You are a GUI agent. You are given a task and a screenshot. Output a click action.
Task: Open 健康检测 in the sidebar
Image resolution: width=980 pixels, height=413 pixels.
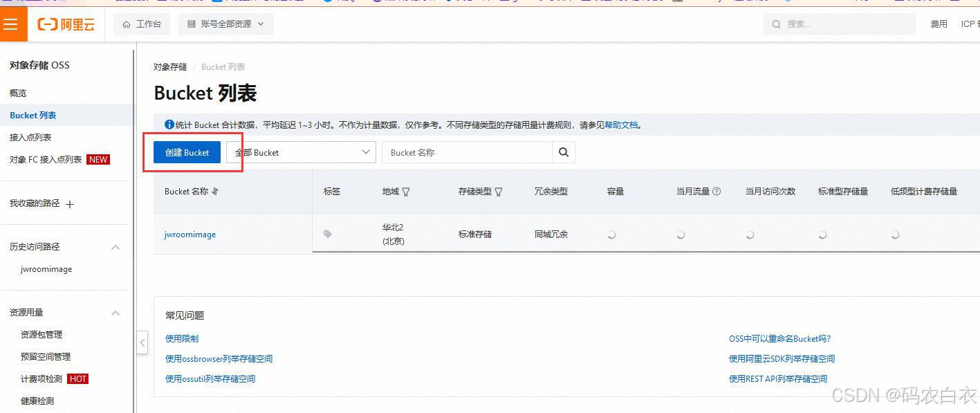(x=37, y=401)
